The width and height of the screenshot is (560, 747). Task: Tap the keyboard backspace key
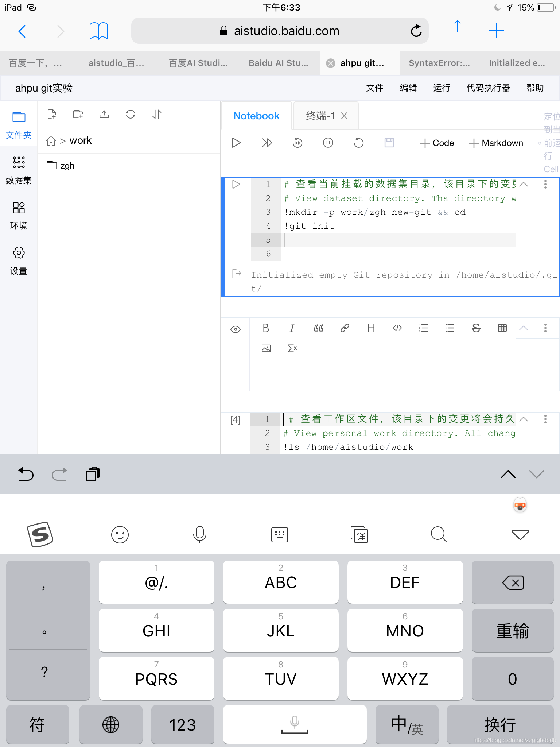click(x=513, y=582)
